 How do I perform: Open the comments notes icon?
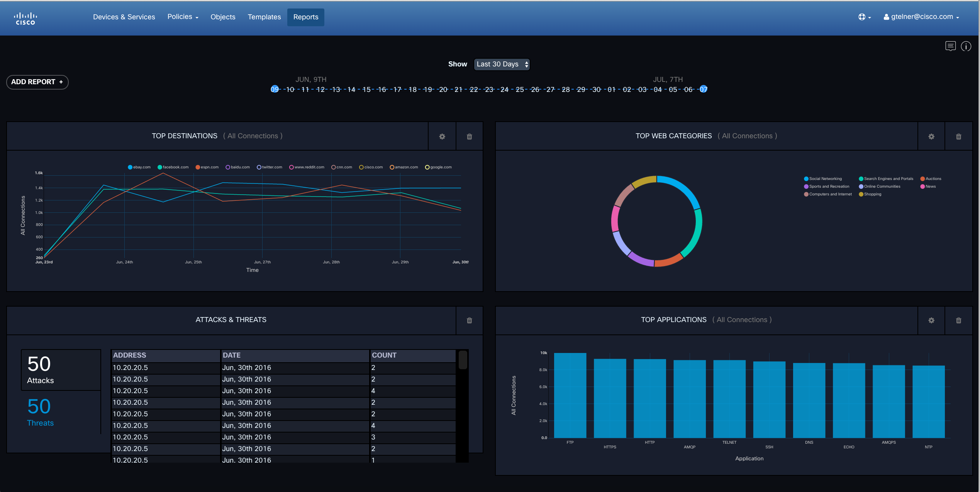coord(950,46)
